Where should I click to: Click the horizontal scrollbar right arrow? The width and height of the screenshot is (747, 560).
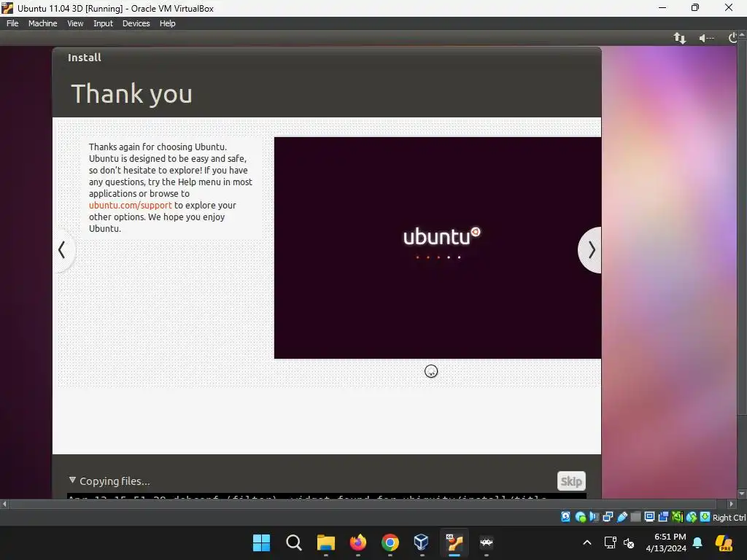[731, 504]
